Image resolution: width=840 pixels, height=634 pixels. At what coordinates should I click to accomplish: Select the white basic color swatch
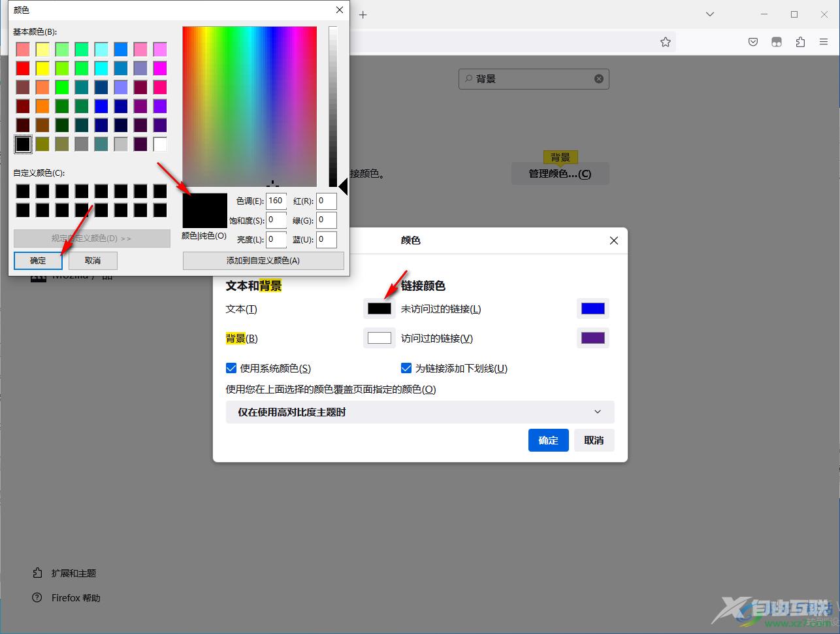pyautogui.click(x=160, y=144)
